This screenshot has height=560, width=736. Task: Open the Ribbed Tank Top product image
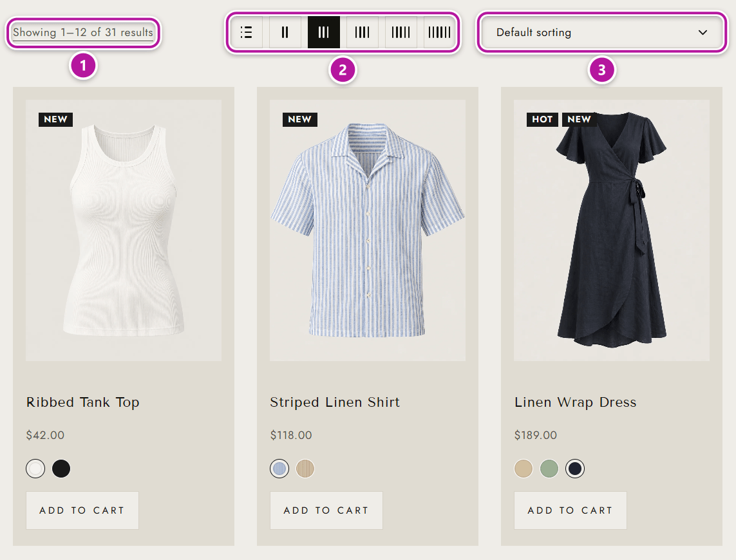coord(124,230)
